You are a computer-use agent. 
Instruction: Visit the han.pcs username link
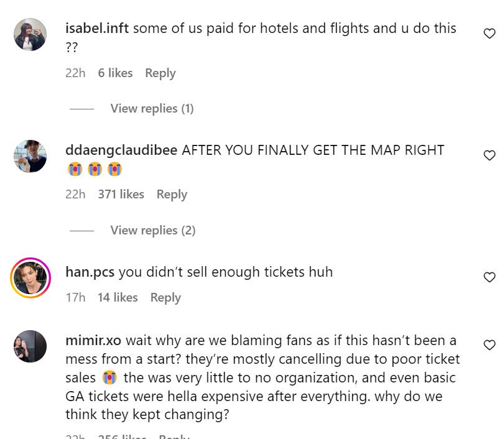pos(90,272)
